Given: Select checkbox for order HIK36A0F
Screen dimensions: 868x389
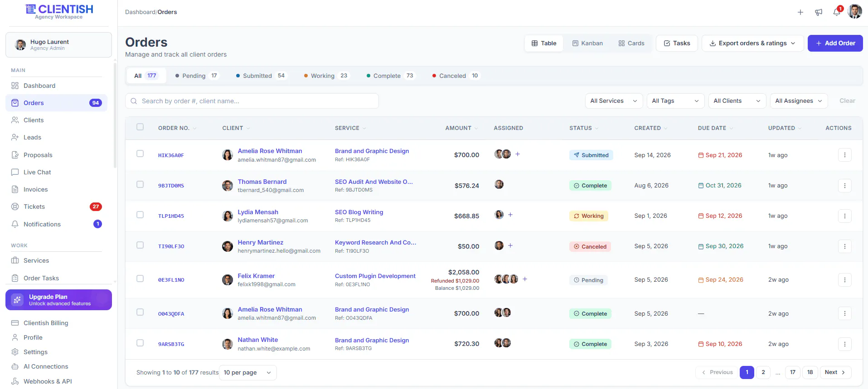Looking at the screenshot, I should click(x=140, y=154).
